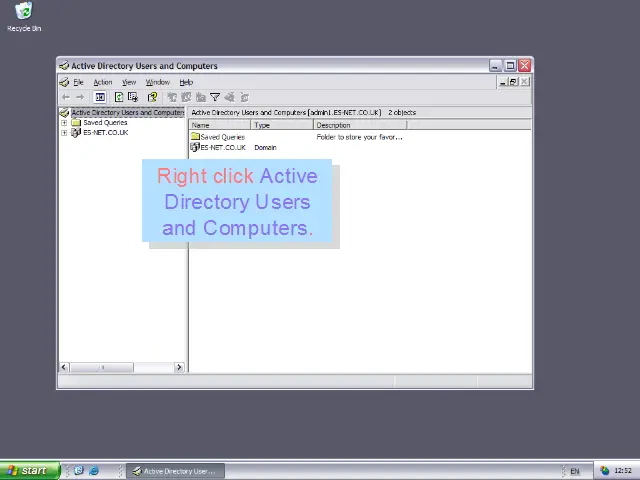
Task: Click the Start button
Action: coord(30,471)
